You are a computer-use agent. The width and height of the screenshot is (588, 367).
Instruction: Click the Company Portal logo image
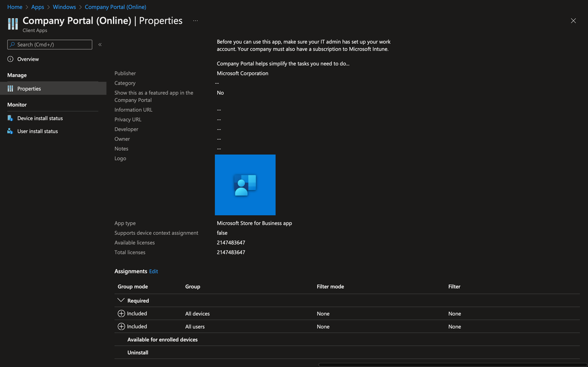245,185
